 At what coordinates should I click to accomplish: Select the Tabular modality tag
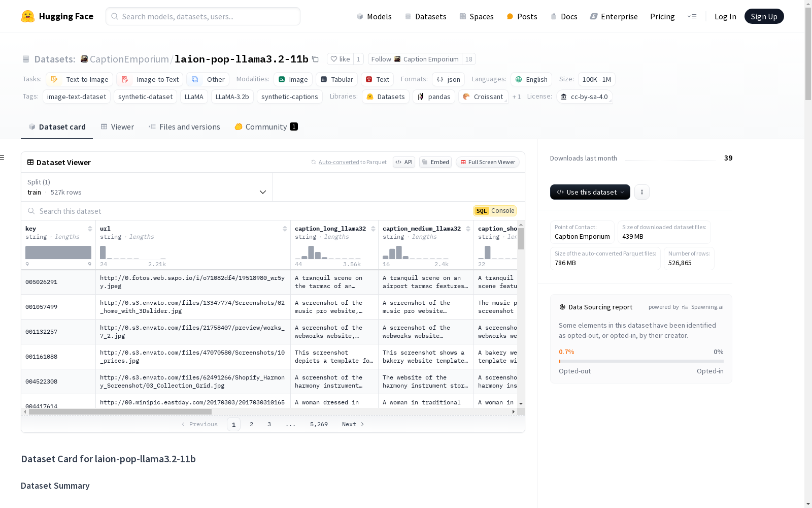337,79
